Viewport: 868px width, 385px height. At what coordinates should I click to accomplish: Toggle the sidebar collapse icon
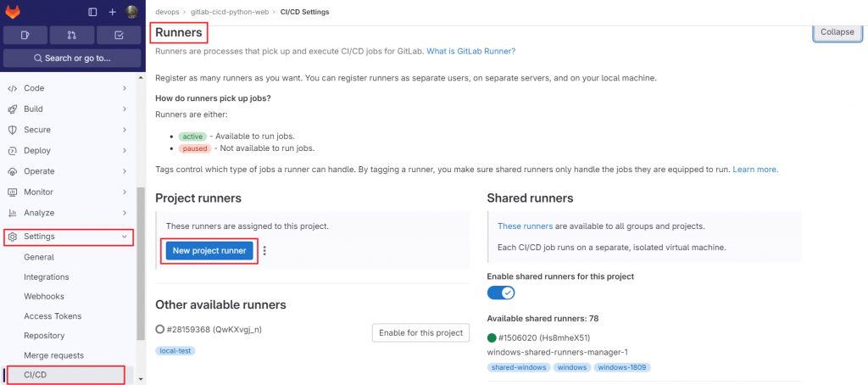click(92, 12)
